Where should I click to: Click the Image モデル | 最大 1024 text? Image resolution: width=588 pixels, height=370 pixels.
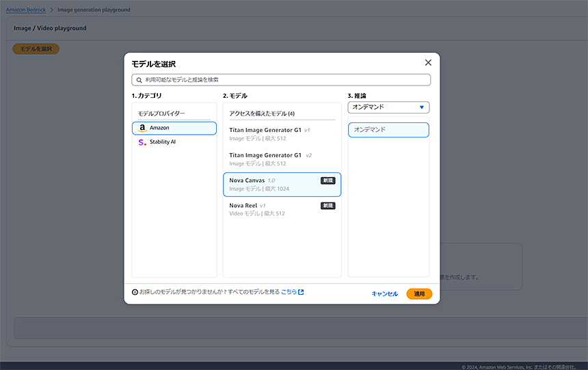click(259, 189)
